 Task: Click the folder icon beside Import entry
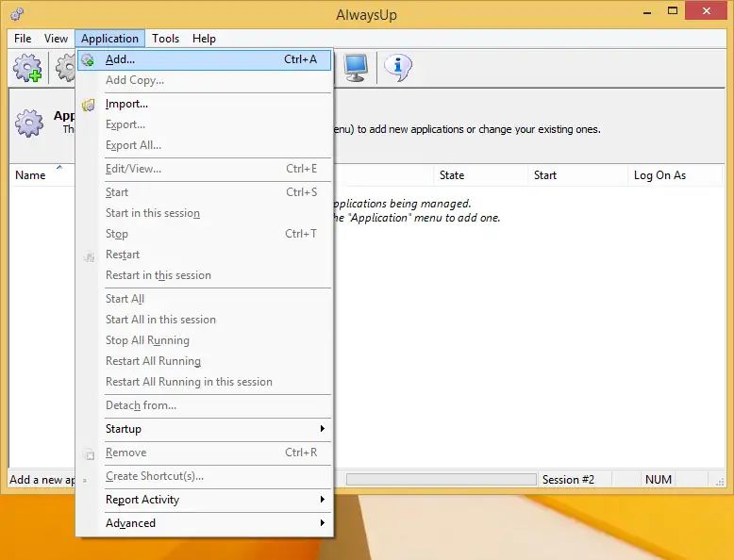pyautogui.click(x=88, y=105)
